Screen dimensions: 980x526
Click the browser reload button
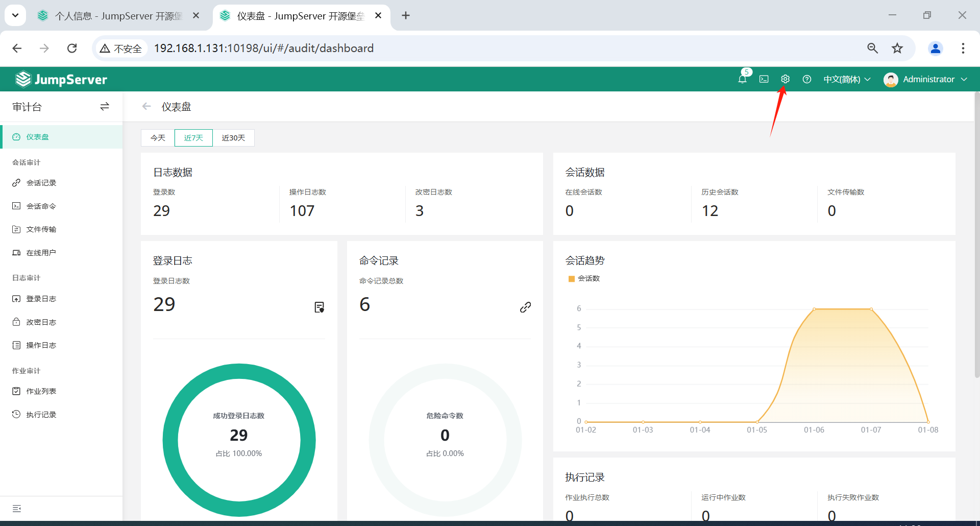tap(72, 48)
